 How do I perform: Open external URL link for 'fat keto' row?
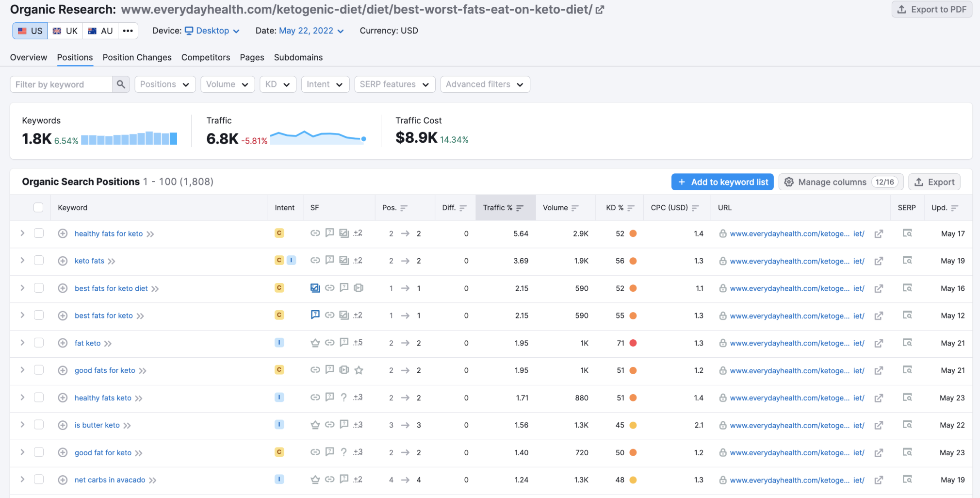click(x=878, y=343)
